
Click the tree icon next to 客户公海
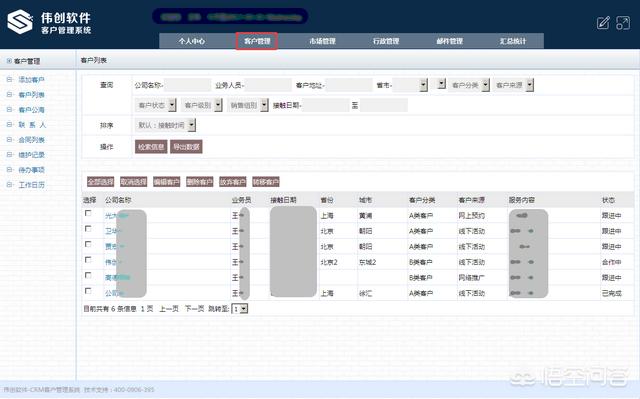click(x=9, y=110)
